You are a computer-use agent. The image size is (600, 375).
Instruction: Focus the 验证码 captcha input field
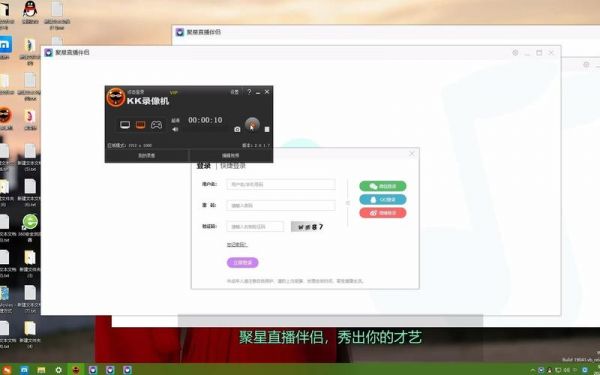point(255,227)
